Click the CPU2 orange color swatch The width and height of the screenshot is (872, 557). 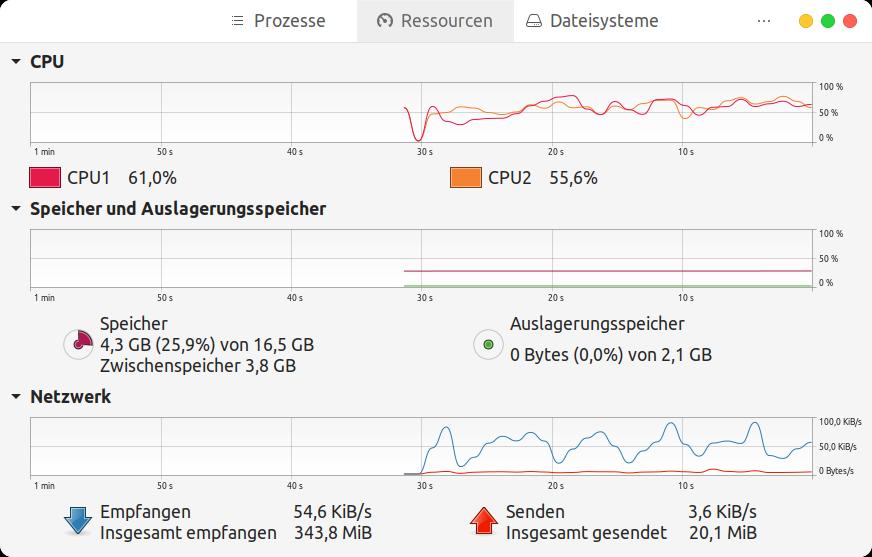point(466,178)
